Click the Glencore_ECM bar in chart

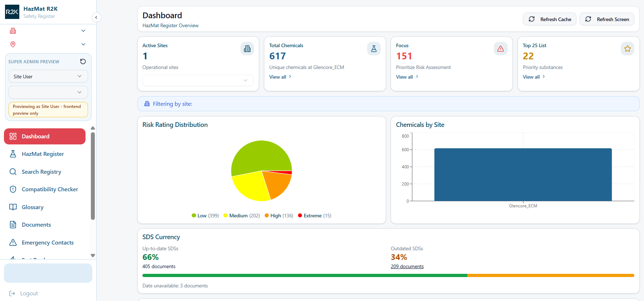[x=523, y=174]
